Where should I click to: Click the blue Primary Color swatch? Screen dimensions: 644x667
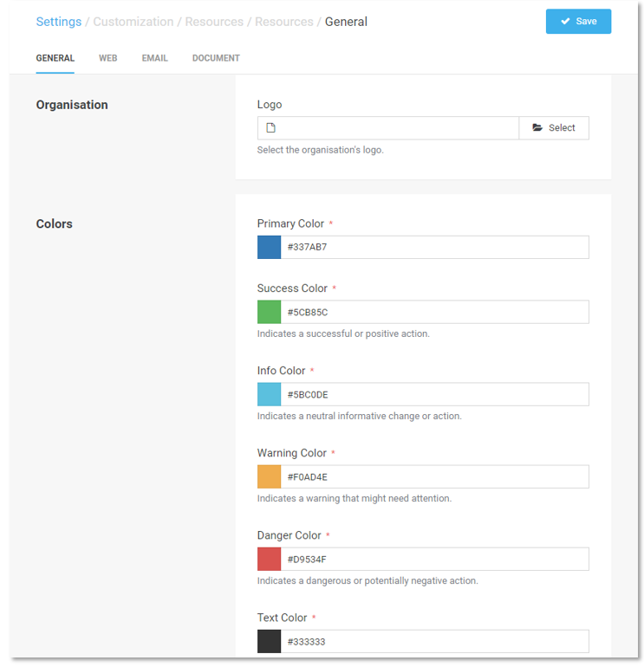269,247
